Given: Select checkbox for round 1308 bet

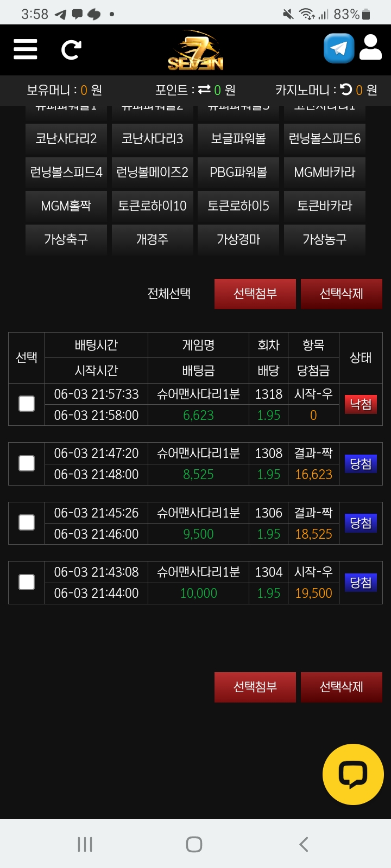Looking at the screenshot, I should (x=27, y=463).
